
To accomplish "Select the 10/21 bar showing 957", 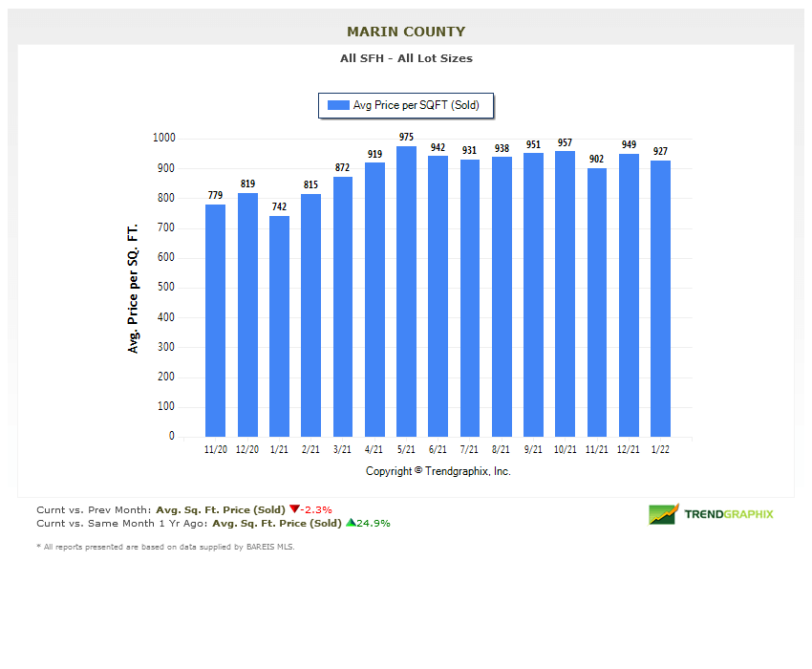I will click(565, 293).
